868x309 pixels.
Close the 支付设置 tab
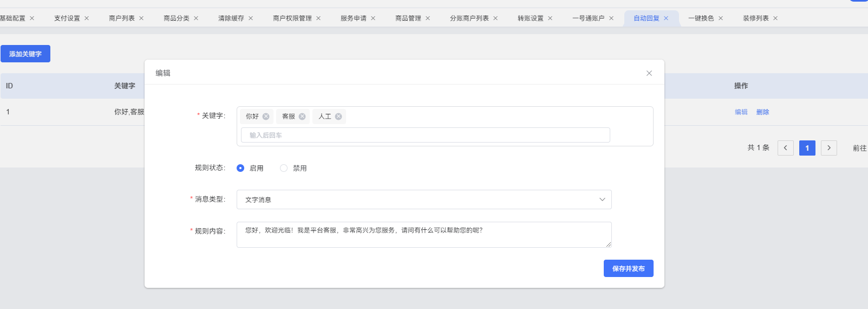click(x=87, y=18)
